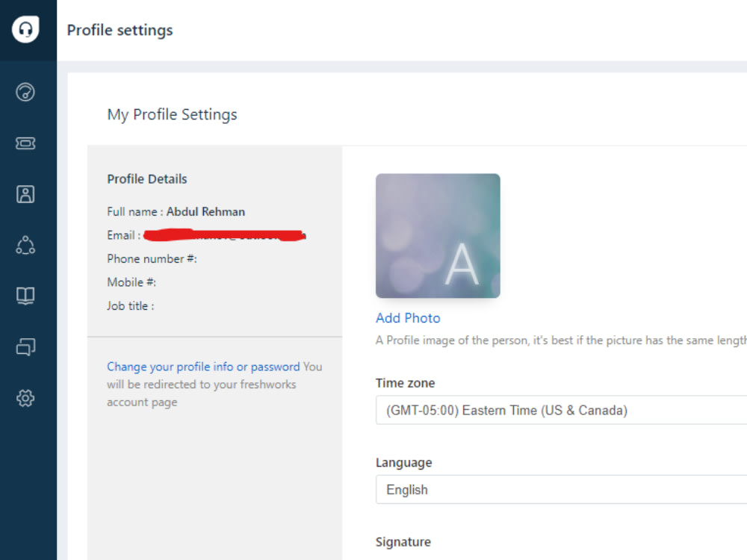
Task: Click the Job title label
Action: click(x=131, y=305)
